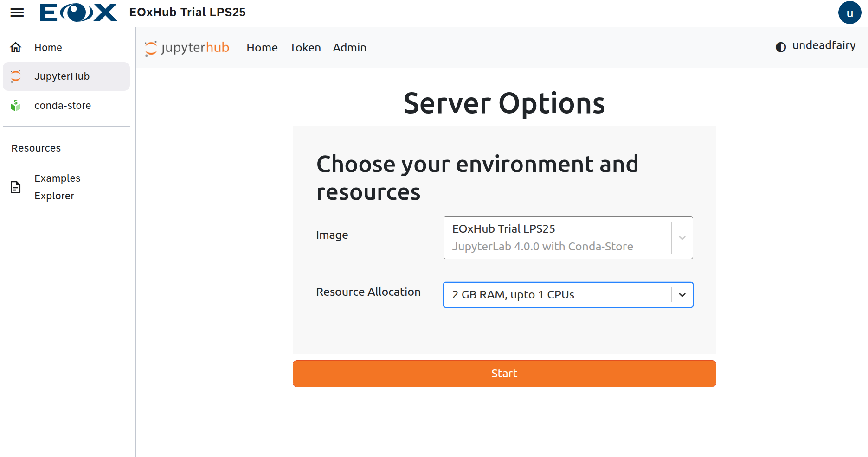
Task: Open the Resource Allocation dropdown arrow
Action: point(682,295)
